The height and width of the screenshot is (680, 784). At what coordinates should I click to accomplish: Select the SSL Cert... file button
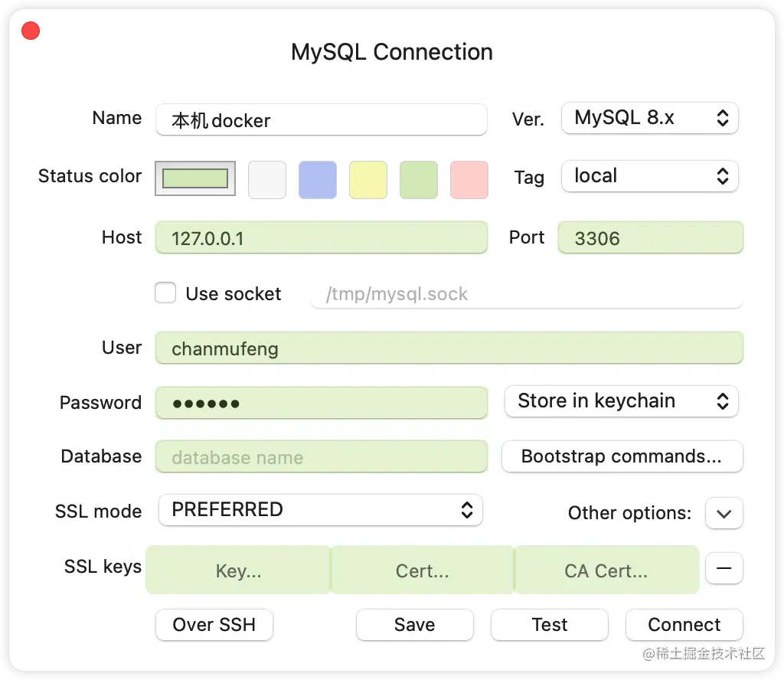[x=422, y=570]
